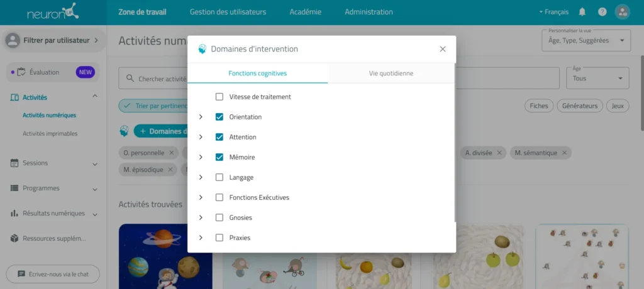644x289 pixels.
Task: Remove the M. épisodique filter chip
Action: pos(170,170)
